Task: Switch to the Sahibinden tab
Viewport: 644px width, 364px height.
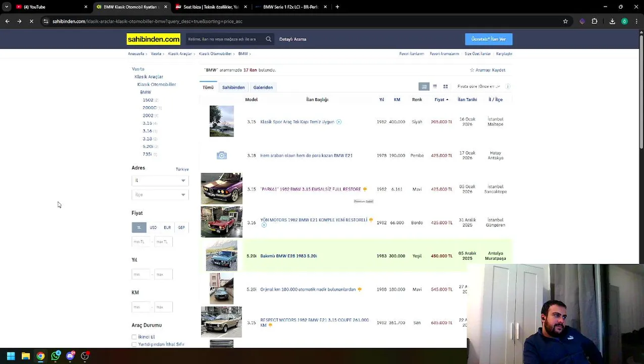Action: [x=233, y=87]
